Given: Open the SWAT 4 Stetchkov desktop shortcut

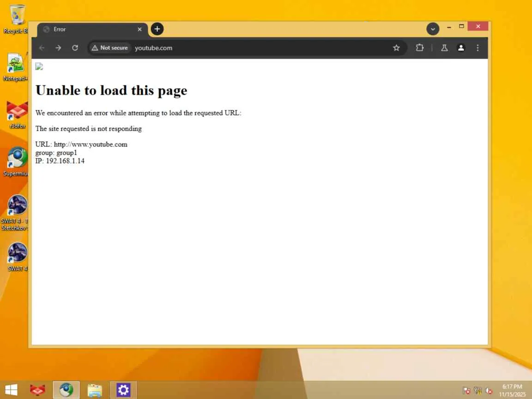Looking at the screenshot, I should coord(16,213).
